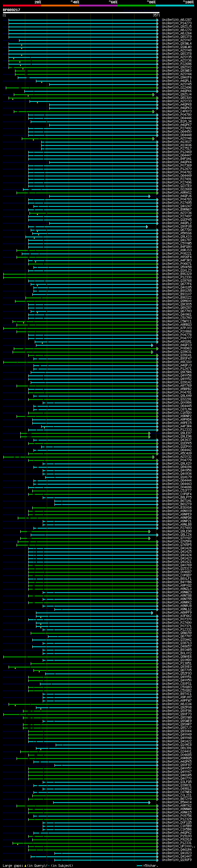Select label UniRef100_A4QPK7
The image size is (197, 868).
(177, 125)
